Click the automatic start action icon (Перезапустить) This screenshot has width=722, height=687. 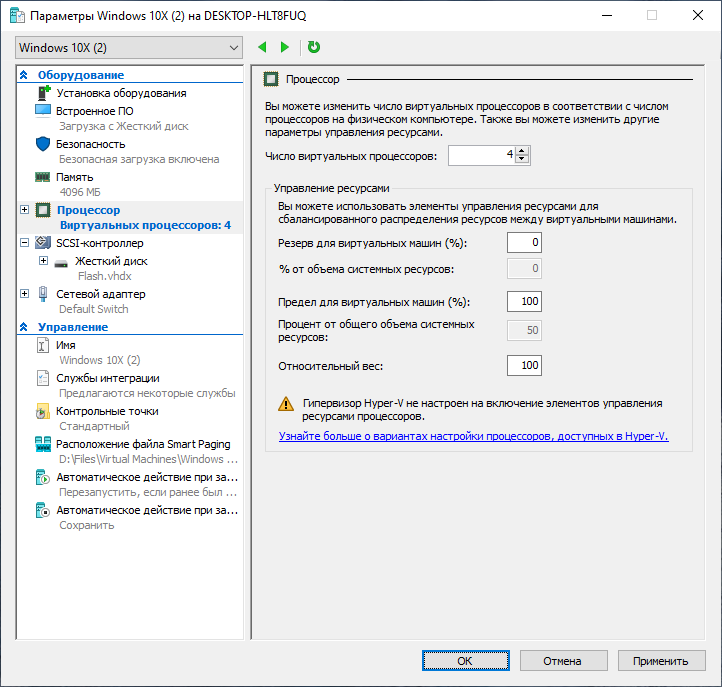click(x=42, y=477)
